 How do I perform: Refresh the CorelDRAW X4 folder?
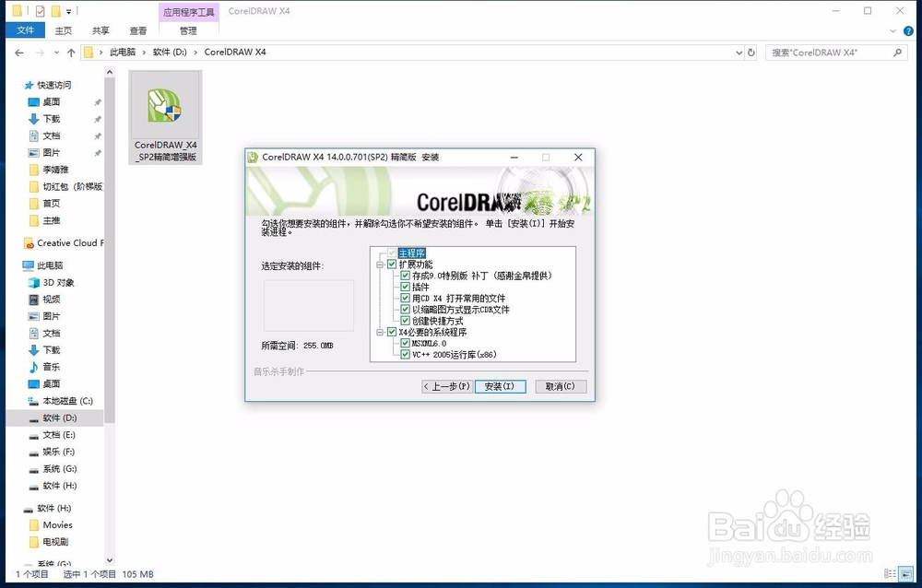(751, 53)
